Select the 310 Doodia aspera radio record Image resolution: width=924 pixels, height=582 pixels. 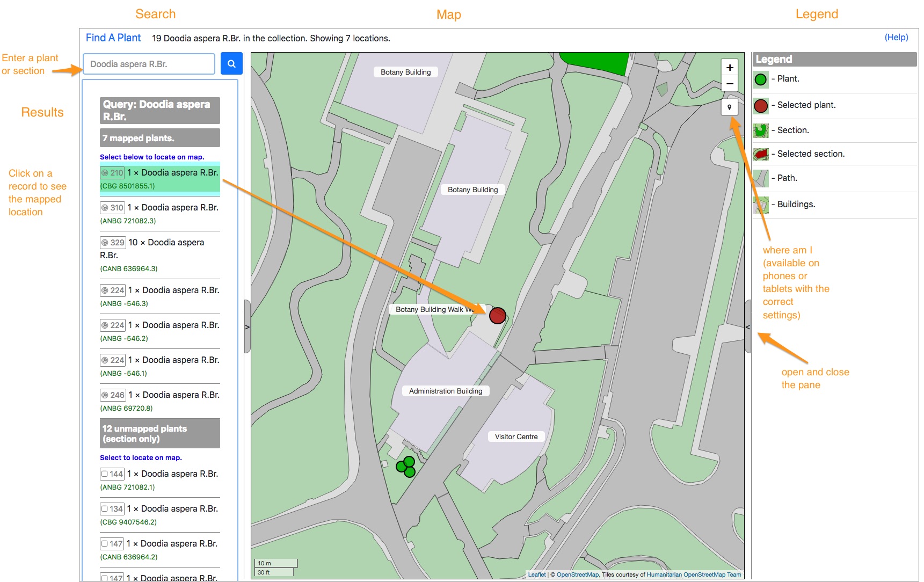point(105,208)
